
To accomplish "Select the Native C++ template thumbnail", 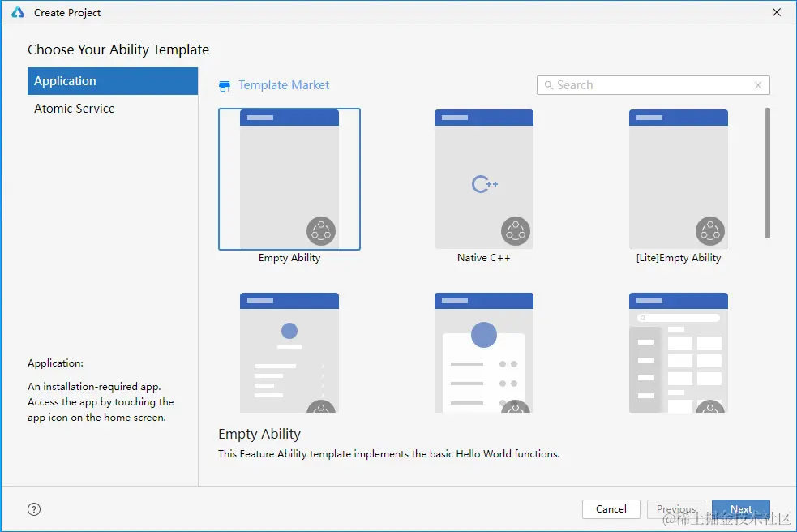I will click(484, 179).
